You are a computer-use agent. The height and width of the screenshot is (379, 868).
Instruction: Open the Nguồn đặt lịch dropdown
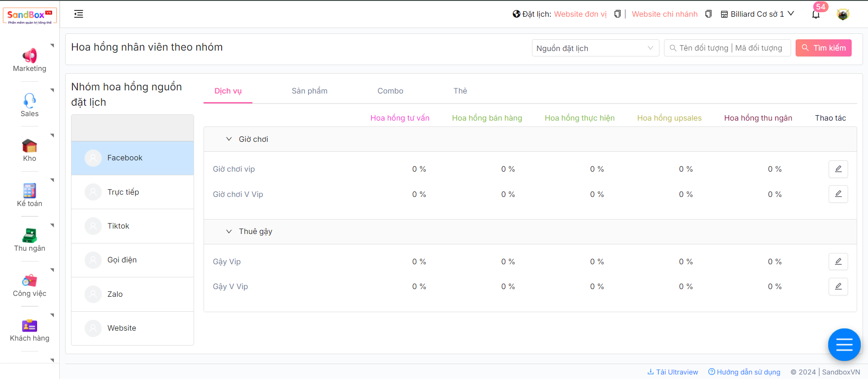click(x=594, y=48)
